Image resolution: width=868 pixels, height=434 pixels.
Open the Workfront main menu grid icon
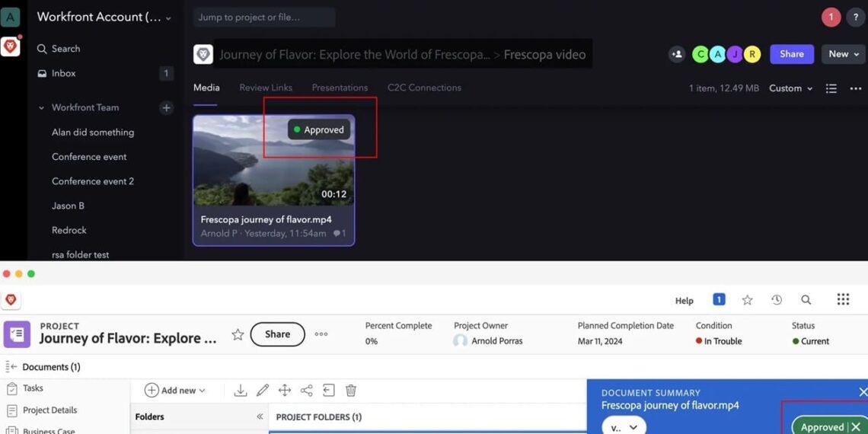tap(843, 299)
